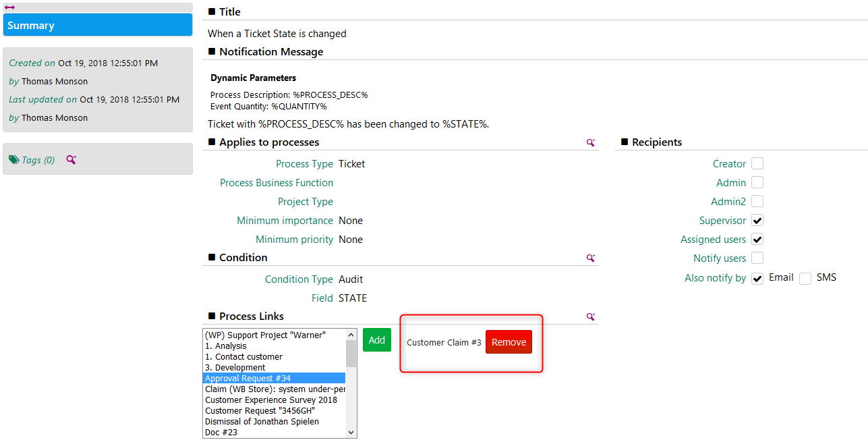Select 'Customer Request "3456GH"' entry
Viewport: 868px width, 440px height.
(274, 411)
